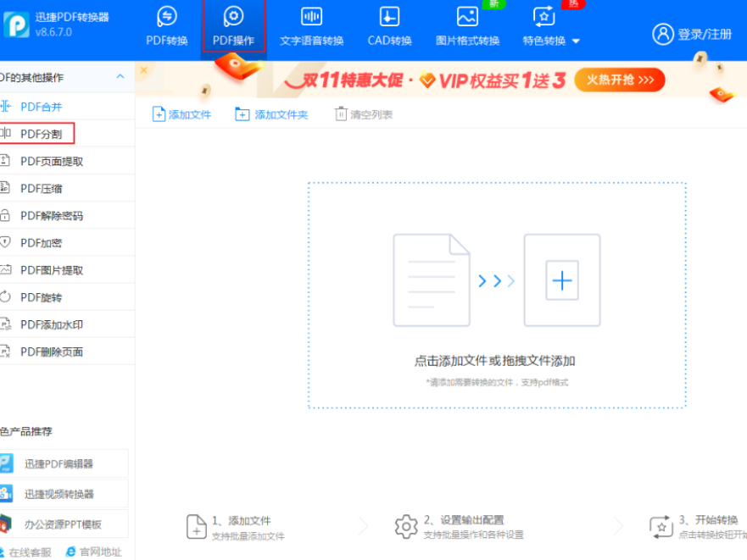Click the 火热开抢 promo button

click(619, 80)
